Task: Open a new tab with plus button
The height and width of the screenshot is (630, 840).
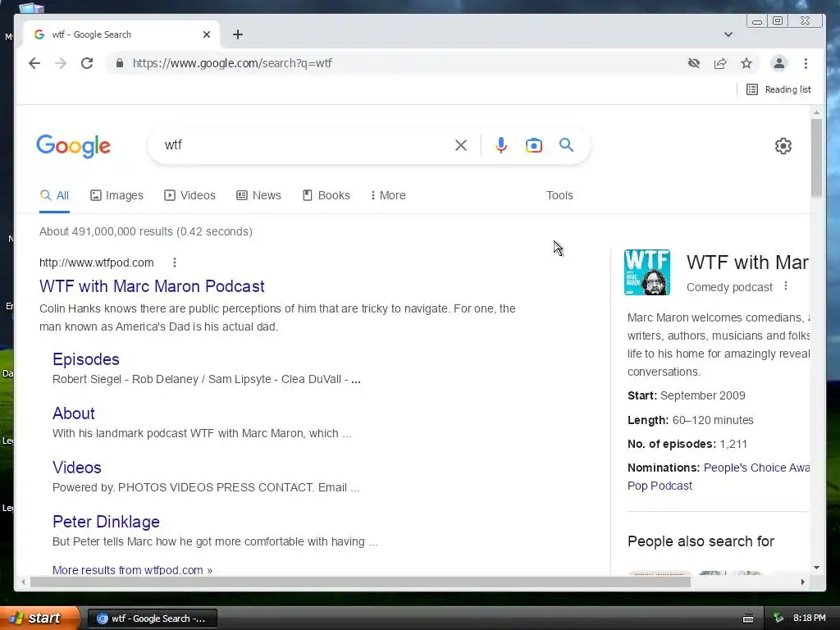Action: pyautogui.click(x=238, y=34)
